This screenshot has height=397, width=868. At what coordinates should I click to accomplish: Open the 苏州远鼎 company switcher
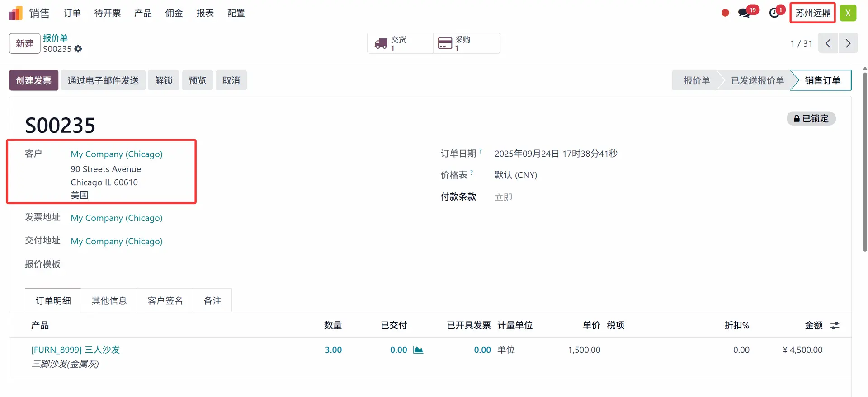pyautogui.click(x=812, y=13)
